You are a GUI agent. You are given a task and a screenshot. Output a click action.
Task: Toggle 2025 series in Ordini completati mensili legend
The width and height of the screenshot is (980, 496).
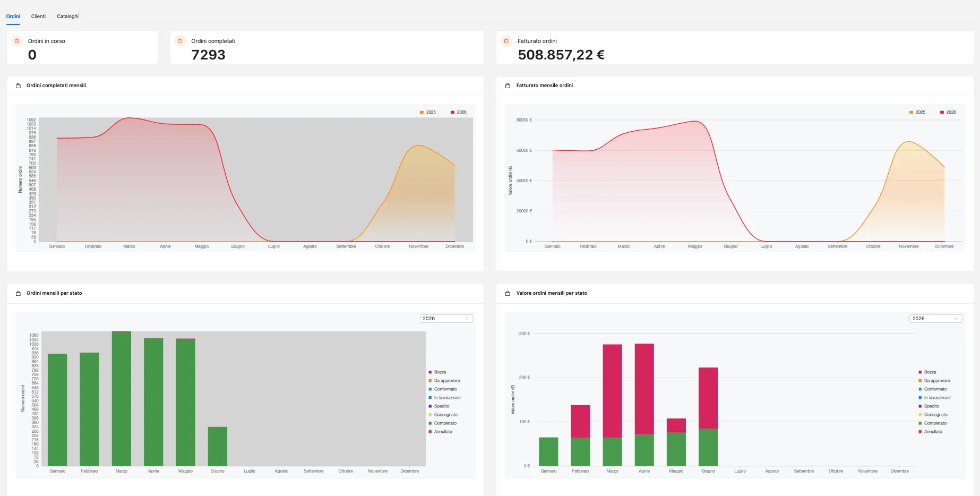[428, 112]
